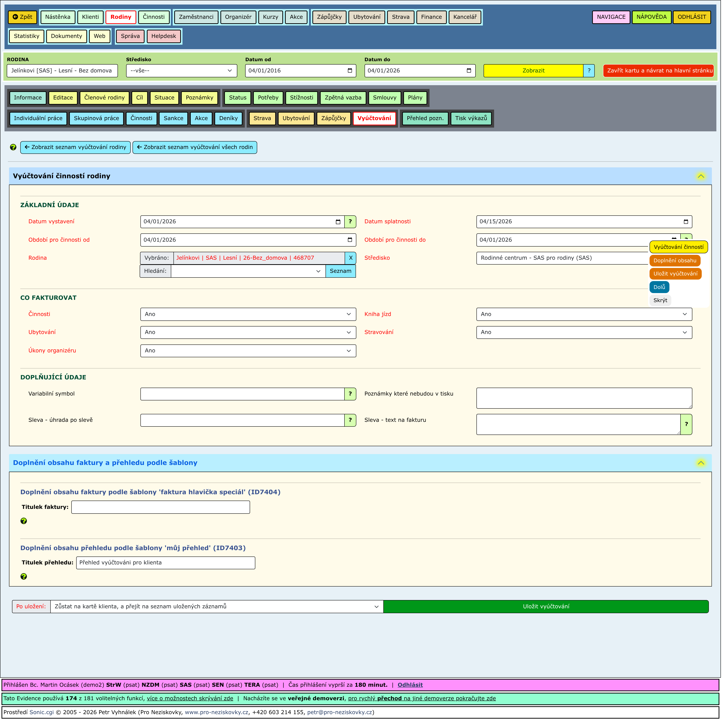The image size is (722, 728).
Task: Open the calendar picker in the Datum splatnosti field
Action: 686,222
